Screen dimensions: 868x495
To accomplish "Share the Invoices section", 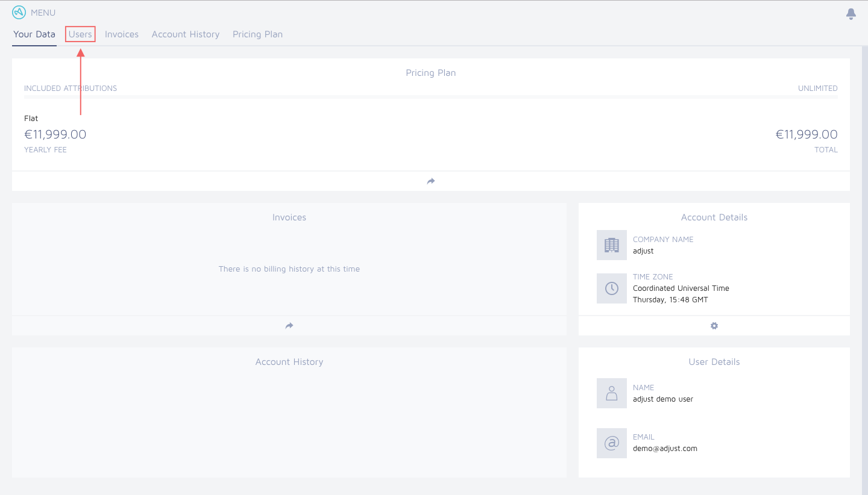I will point(289,325).
